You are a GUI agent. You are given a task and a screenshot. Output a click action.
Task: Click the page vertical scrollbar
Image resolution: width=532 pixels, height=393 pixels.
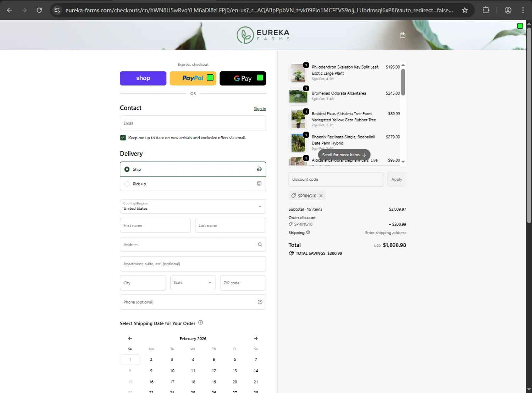pyautogui.click(x=529, y=125)
